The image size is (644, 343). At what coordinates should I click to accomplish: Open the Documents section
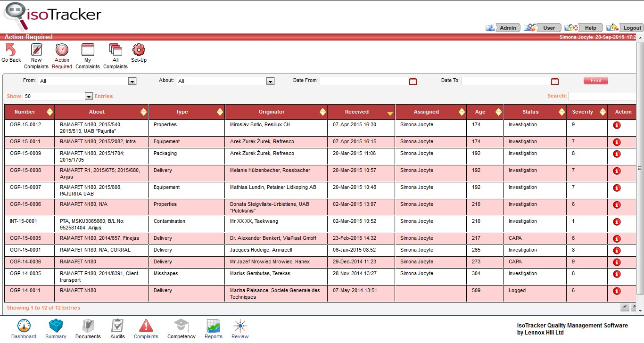[x=88, y=327]
